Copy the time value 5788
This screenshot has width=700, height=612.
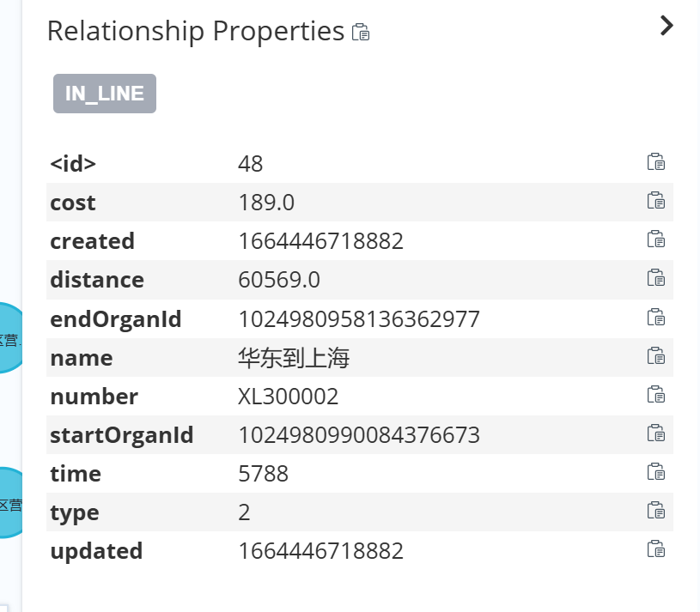coord(655,472)
